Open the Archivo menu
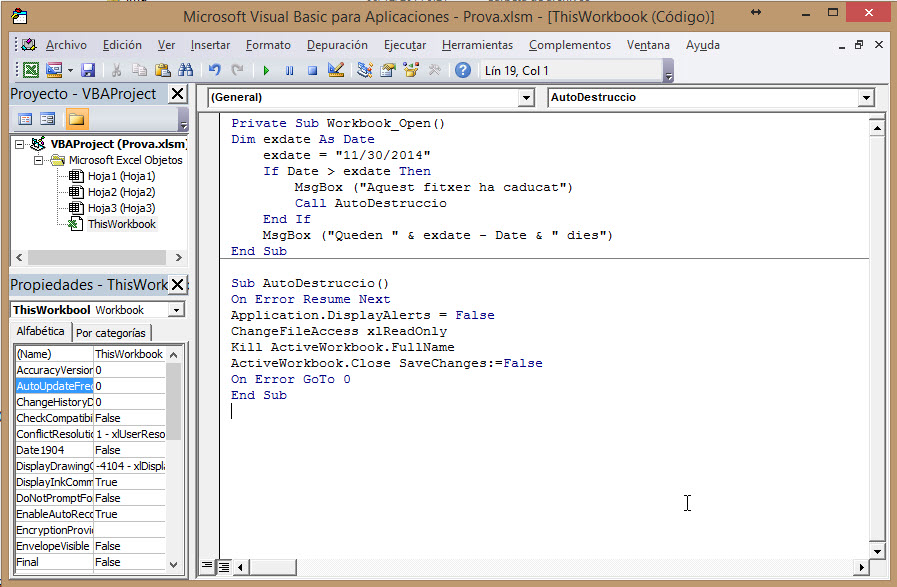Image resolution: width=897 pixels, height=587 pixels. [66, 45]
